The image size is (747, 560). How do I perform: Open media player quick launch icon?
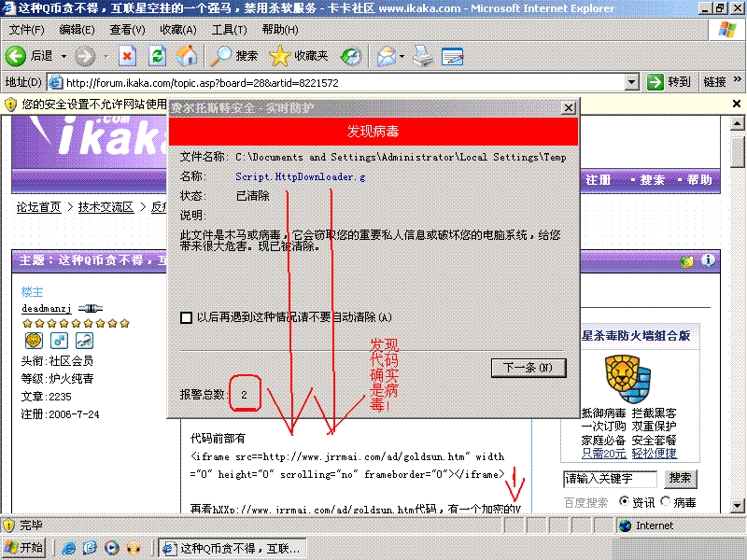[x=111, y=548]
